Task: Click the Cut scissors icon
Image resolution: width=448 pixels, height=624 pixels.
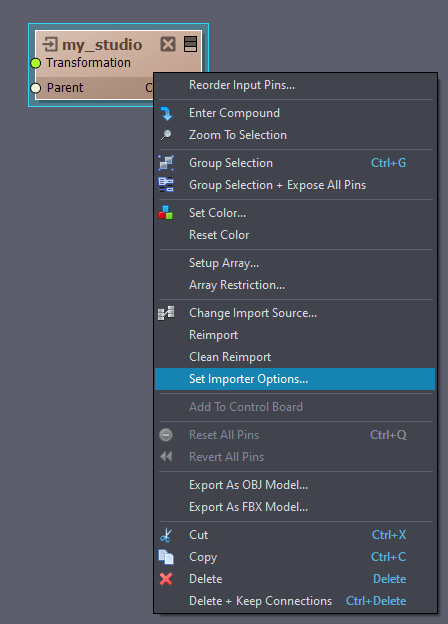Action: (166, 535)
